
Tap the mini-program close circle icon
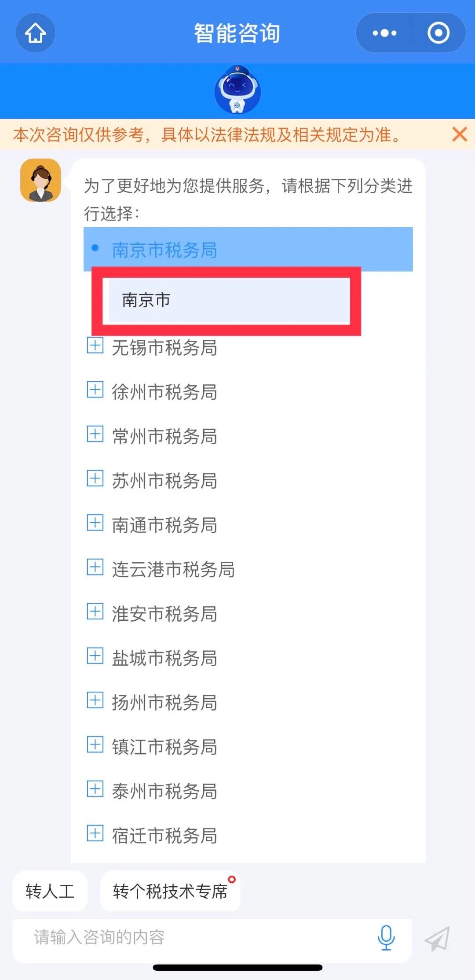(438, 33)
